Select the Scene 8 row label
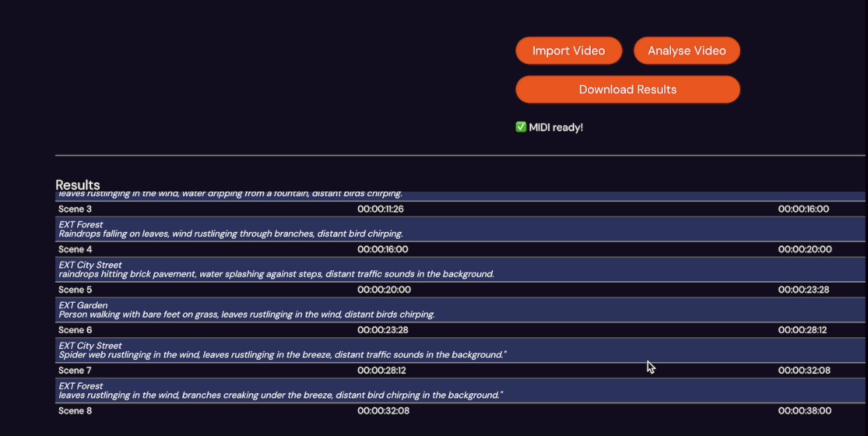868x436 pixels. click(x=75, y=411)
